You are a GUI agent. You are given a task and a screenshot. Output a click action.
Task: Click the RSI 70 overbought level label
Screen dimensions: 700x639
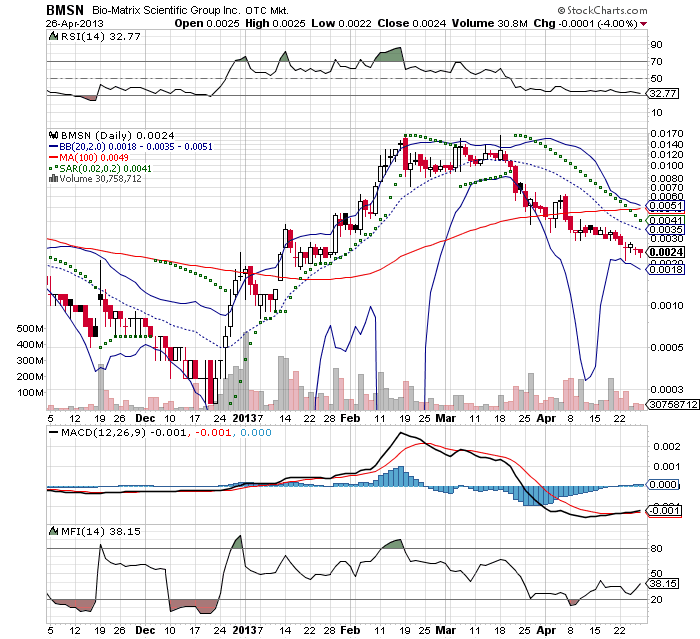coord(656,62)
